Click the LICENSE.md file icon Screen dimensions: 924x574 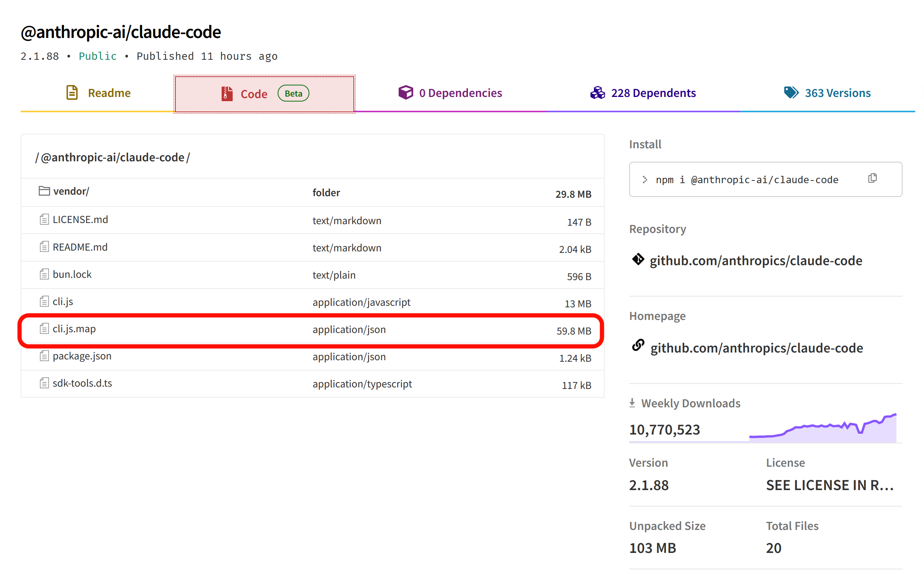click(x=44, y=220)
